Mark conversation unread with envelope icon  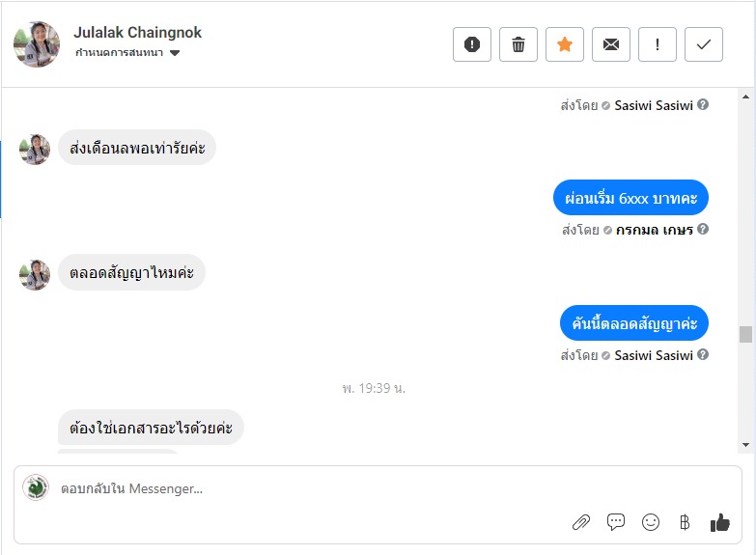tap(611, 44)
